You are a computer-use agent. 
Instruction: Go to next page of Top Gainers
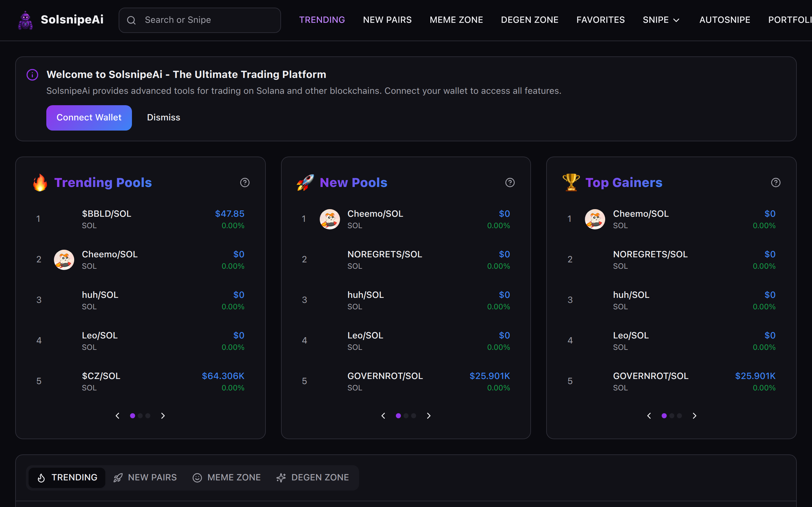point(695,416)
